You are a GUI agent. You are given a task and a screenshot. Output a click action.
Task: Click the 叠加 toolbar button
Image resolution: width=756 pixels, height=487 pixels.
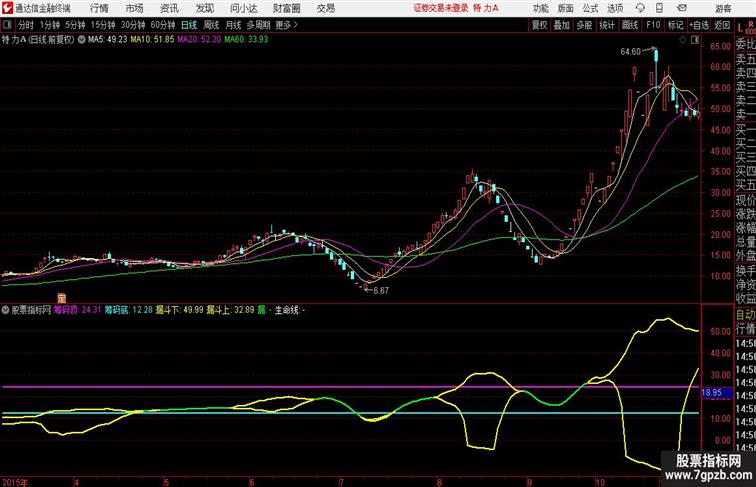click(x=562, y=25)
